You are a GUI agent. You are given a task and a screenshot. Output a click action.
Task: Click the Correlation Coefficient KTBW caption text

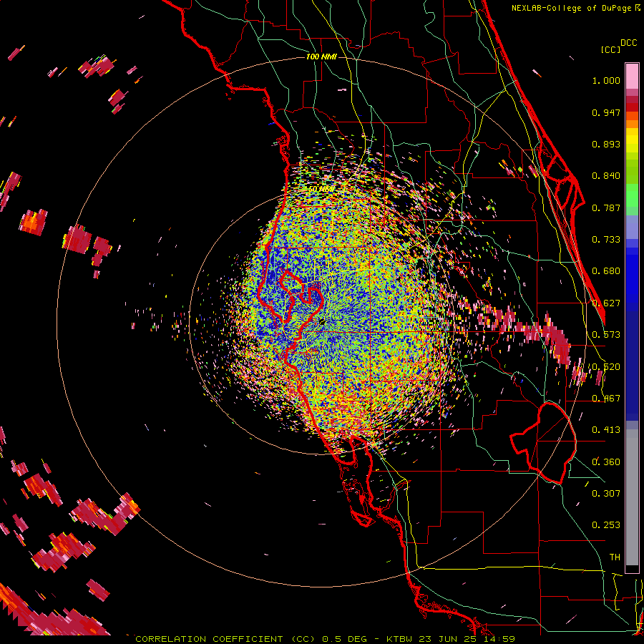coord(325,639)
